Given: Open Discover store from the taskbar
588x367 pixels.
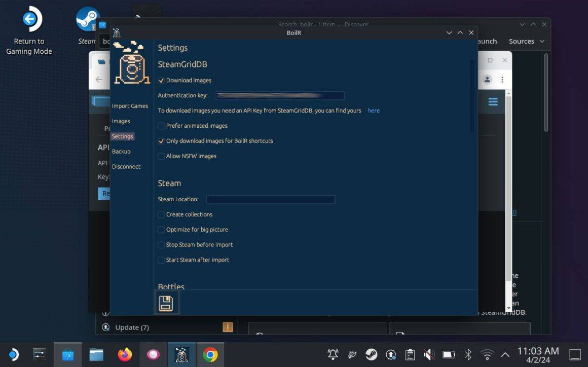Looking at the screenshot, I should (68, 354).
